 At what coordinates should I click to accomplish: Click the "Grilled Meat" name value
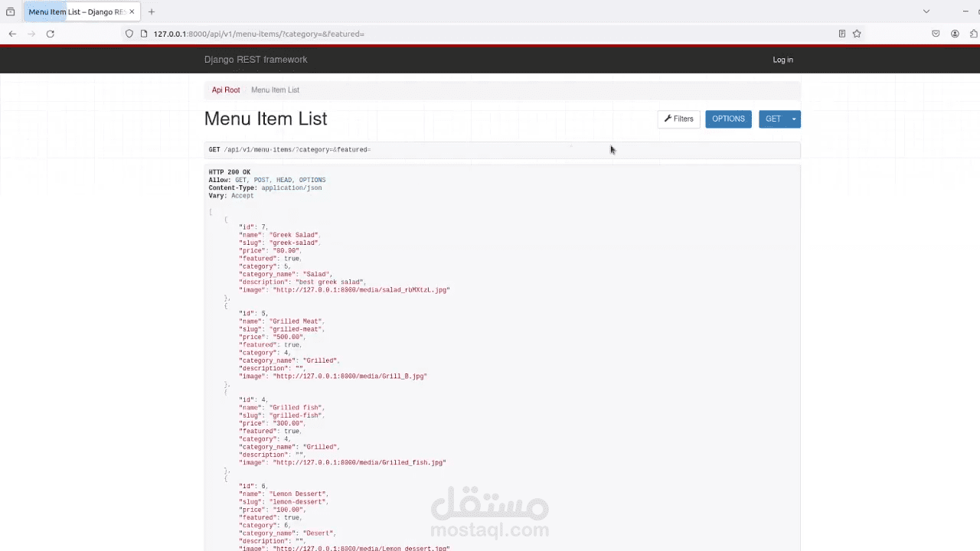click(x=296, y=321)
